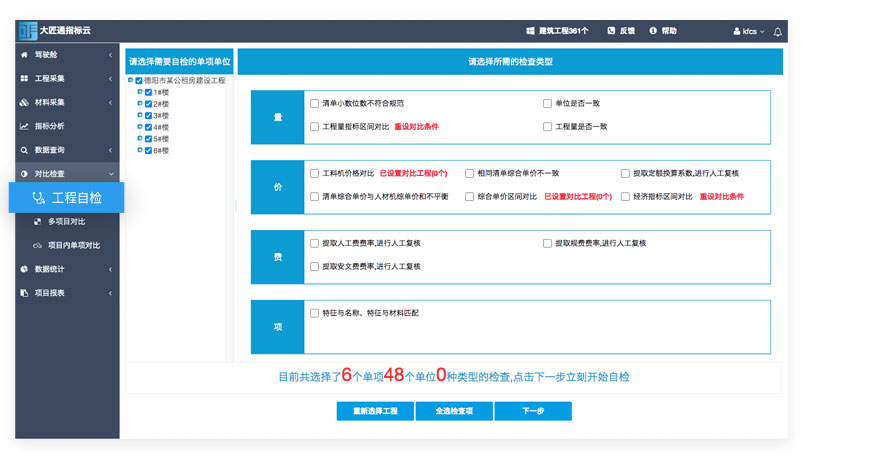Expand the 工程采集 menu chevron
This screenshot has height=459, width=869.
pos(110,79)
